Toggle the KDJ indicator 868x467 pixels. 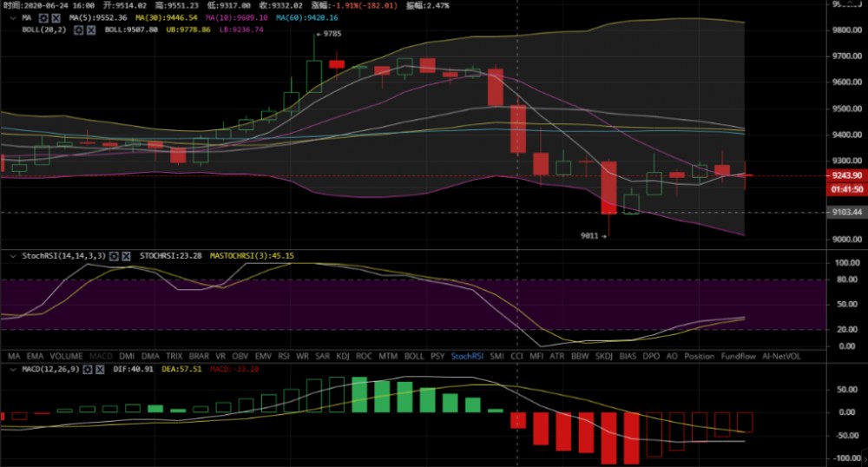[x=342, y=356]
